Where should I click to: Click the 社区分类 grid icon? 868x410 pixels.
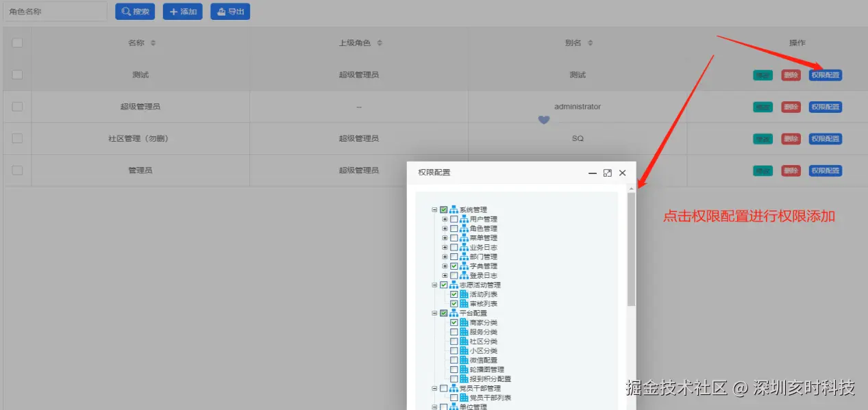[464, 341]
